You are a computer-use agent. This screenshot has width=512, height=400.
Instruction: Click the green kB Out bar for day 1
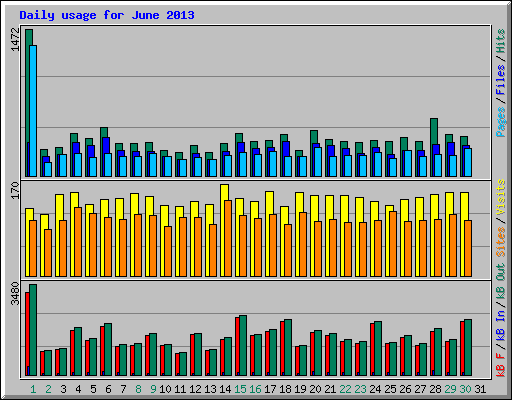(33, 330)
